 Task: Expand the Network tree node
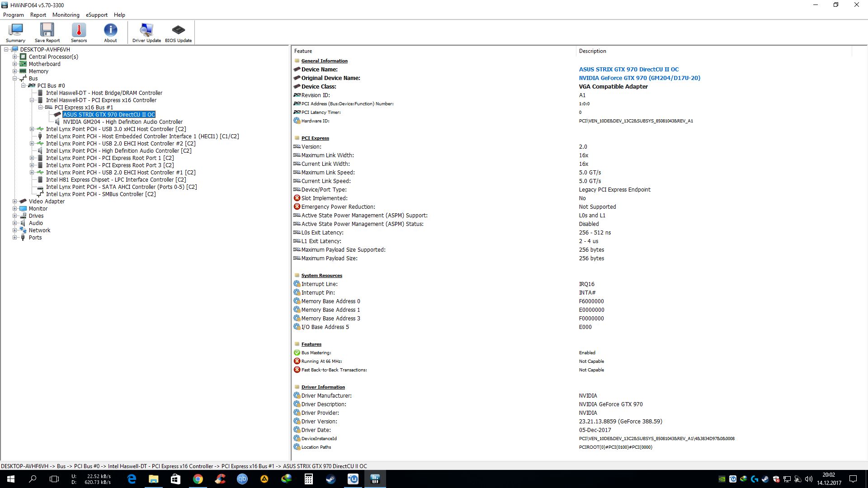click(15, 230)
